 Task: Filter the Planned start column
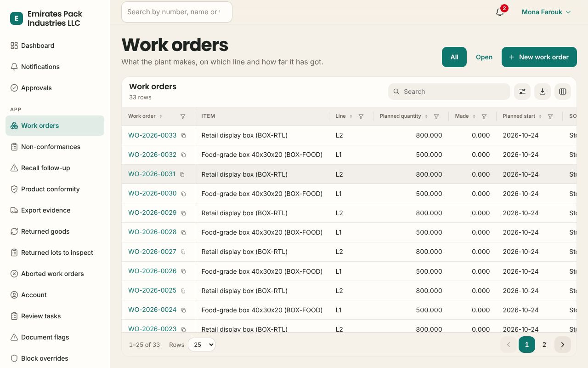pyautogui.click(x=550, y=116)
